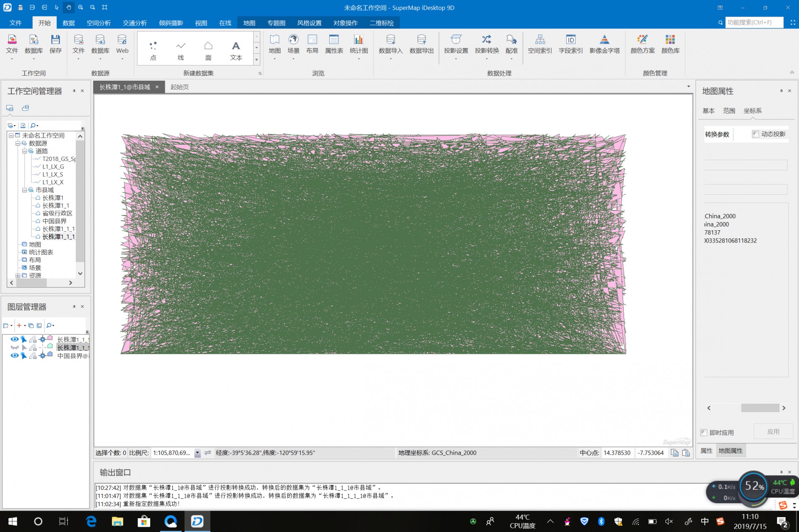The width and height of the screenshot is (799, 532).
Task: Open Microsoft Edge from the taskbar
Action: 91,521
